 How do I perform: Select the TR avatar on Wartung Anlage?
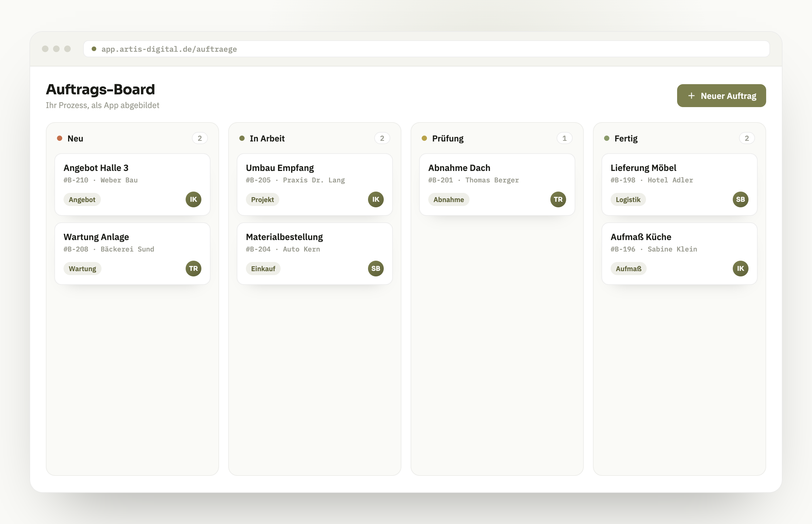(193, 269)
